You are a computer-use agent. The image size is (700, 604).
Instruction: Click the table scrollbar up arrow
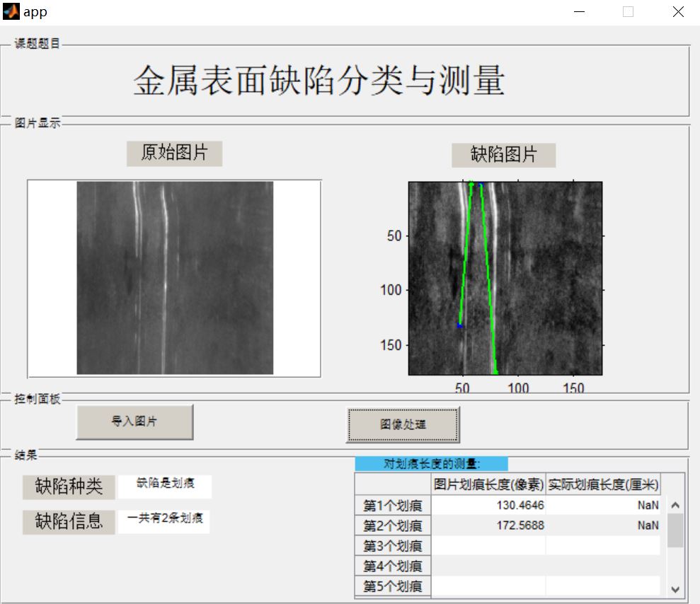pos(675,505)
